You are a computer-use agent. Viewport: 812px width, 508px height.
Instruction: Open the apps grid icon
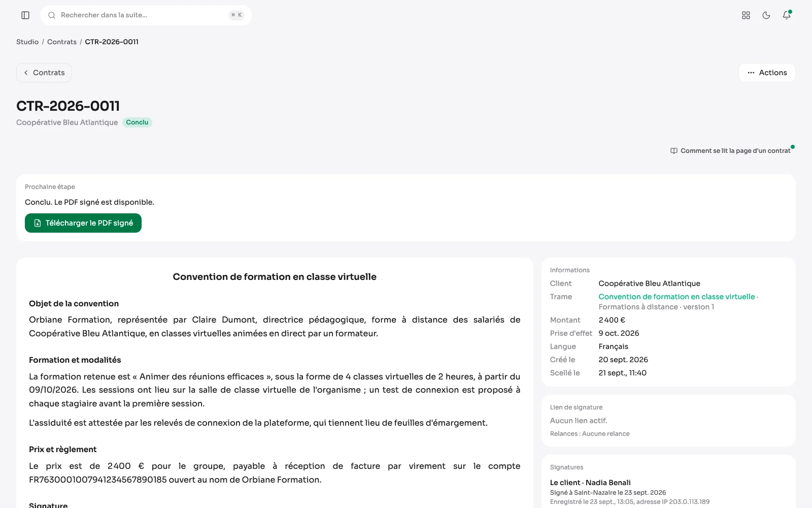746,15
